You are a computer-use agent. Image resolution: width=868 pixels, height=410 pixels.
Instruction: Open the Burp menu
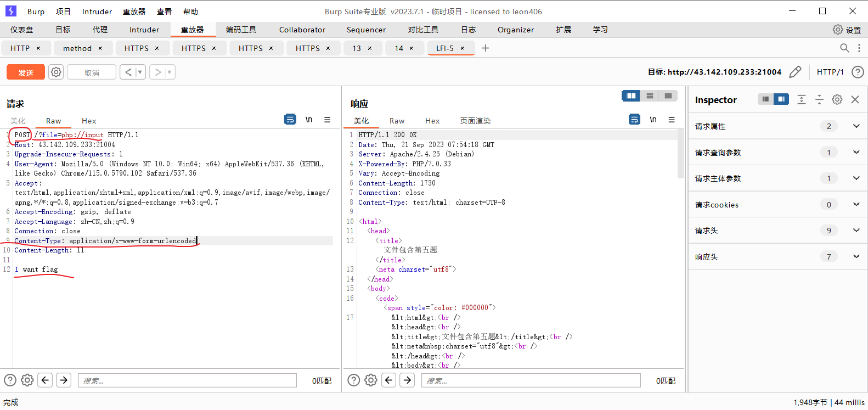point(36,12)
